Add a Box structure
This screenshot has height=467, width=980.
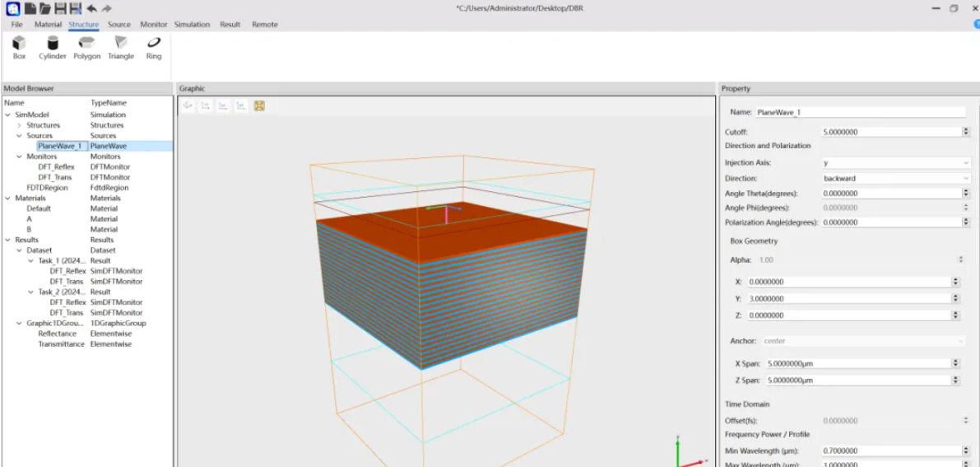tap(20, 48)
